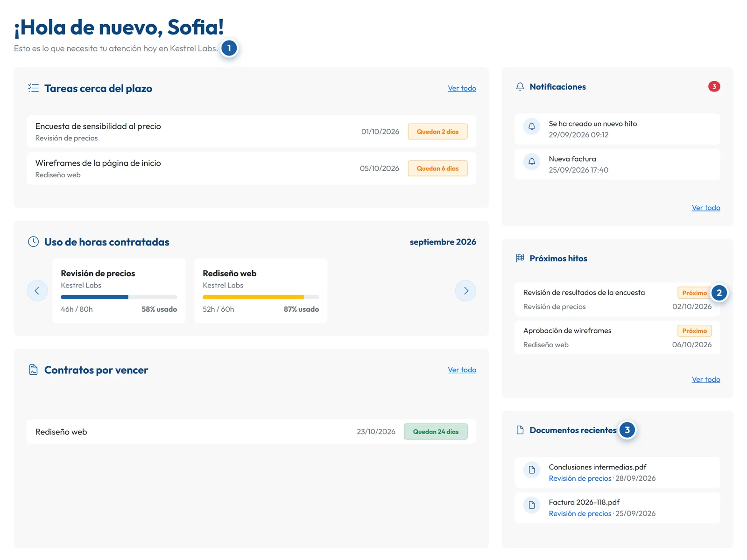Open task Encuesta de sensibilidad al precio
Screen dimensions: 747x560
pos(252,132)
